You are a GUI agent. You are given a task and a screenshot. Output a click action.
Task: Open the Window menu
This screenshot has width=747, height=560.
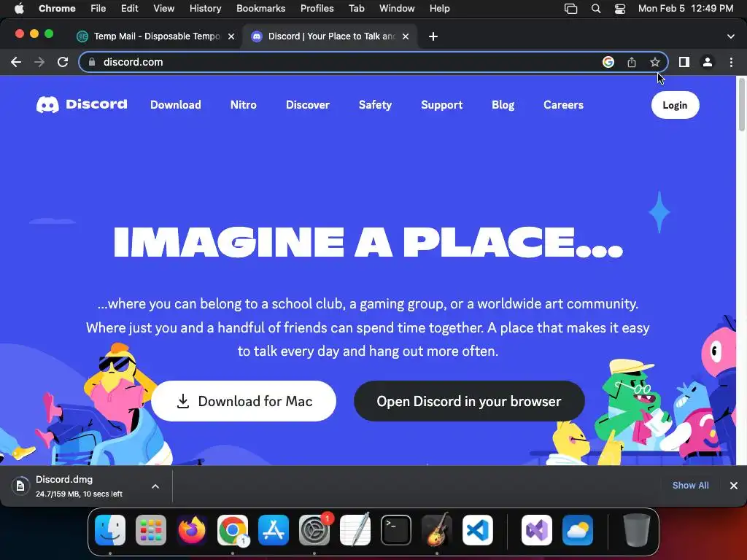(x=397, y=9)
